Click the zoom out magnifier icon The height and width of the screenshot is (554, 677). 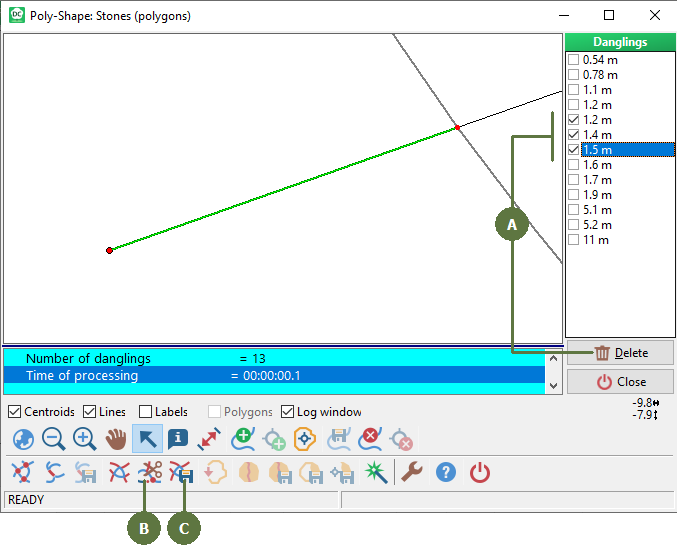click(x=54, y=439)
